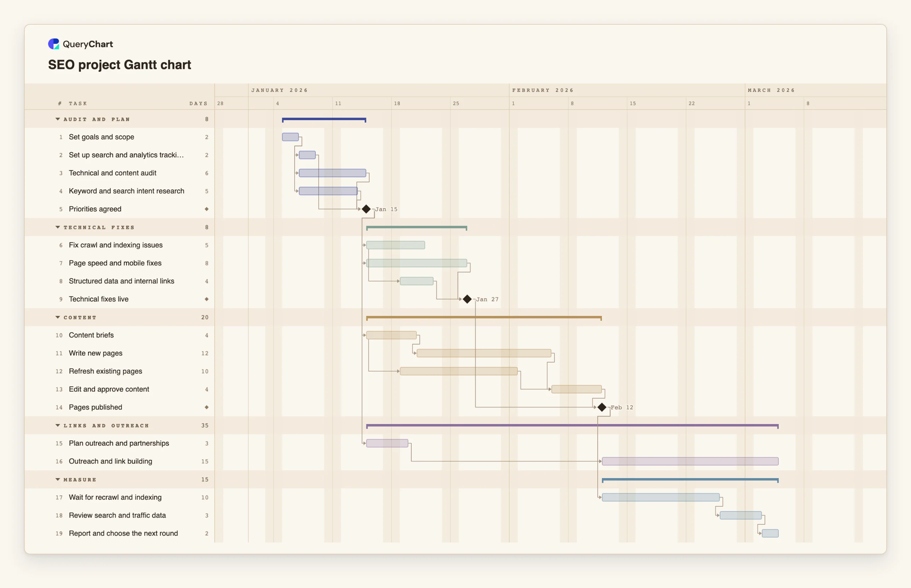Viewport: 911px width, 588px height.
Task: Click the milestone diamond in Priorities agreed days column
Action: 207,209
